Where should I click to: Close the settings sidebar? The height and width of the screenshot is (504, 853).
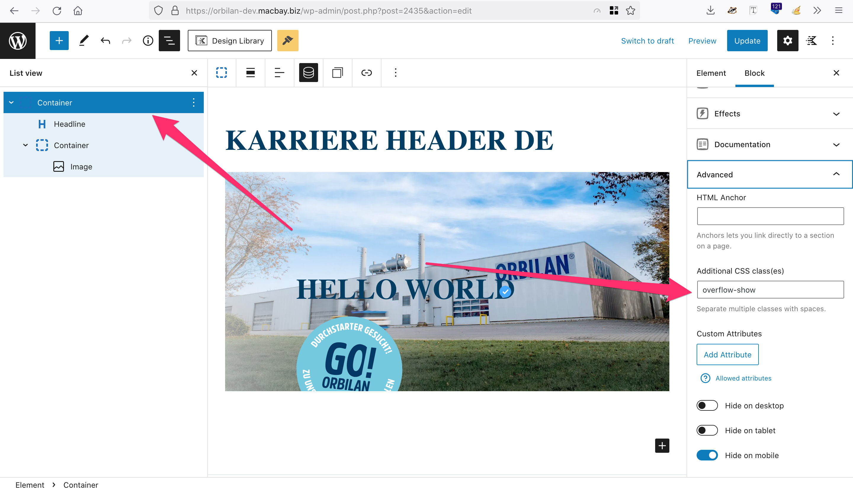click(x=836, y=73)
